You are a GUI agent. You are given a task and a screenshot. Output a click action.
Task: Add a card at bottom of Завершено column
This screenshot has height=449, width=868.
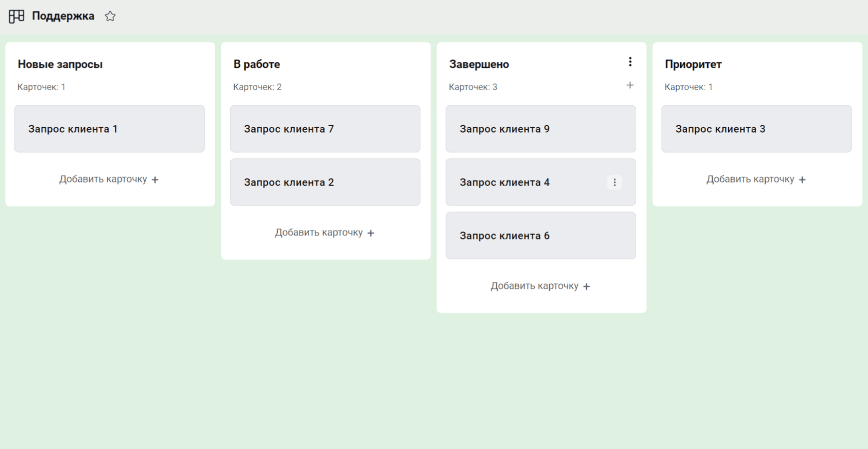(541, 286)
